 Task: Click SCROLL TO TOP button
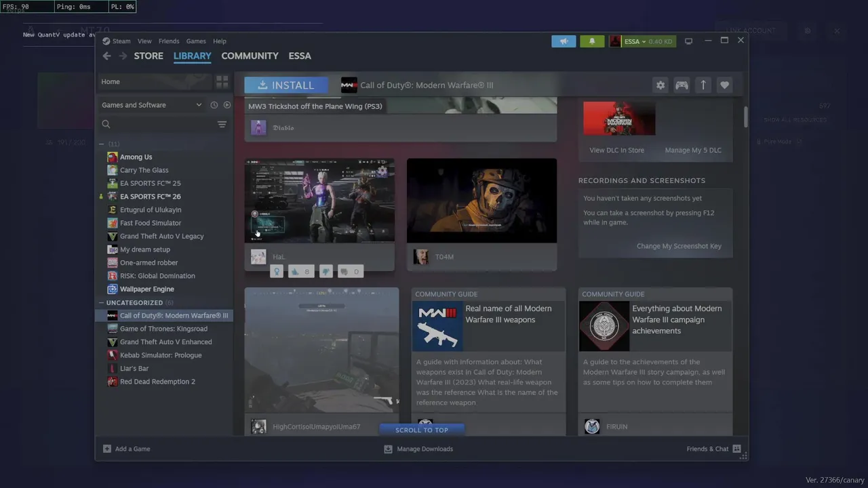click(422, 430)
